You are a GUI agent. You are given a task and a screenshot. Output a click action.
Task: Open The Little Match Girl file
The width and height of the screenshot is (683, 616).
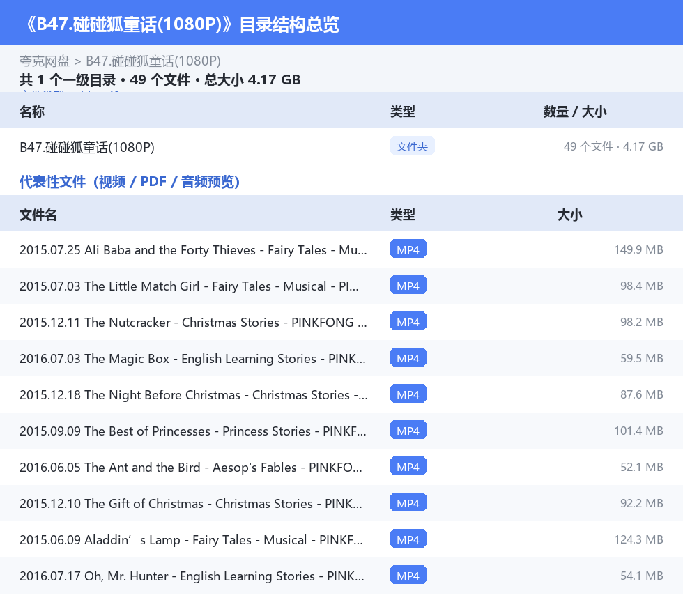click(x=189, y=286)
